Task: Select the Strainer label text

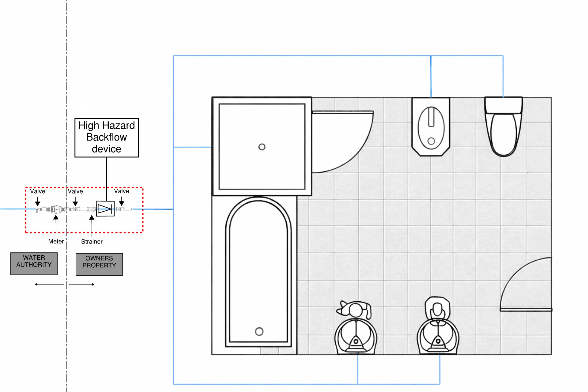Action: click(x=92, y=242)
